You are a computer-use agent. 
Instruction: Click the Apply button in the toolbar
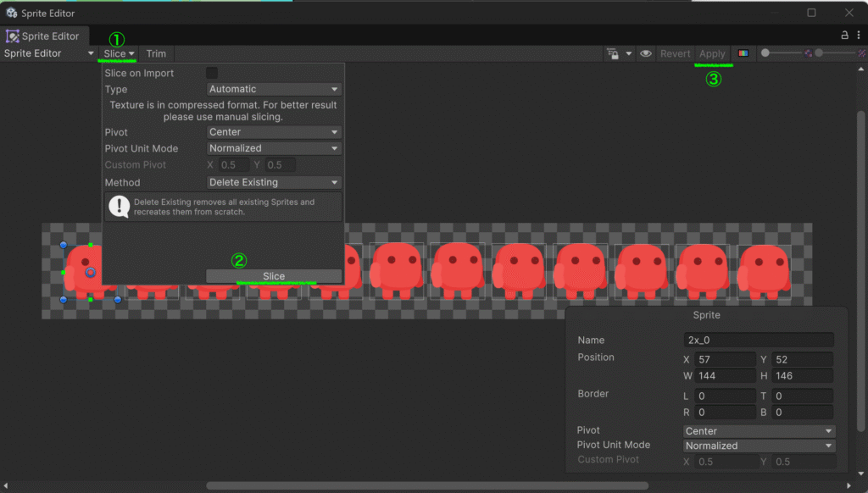pos(712,53)
